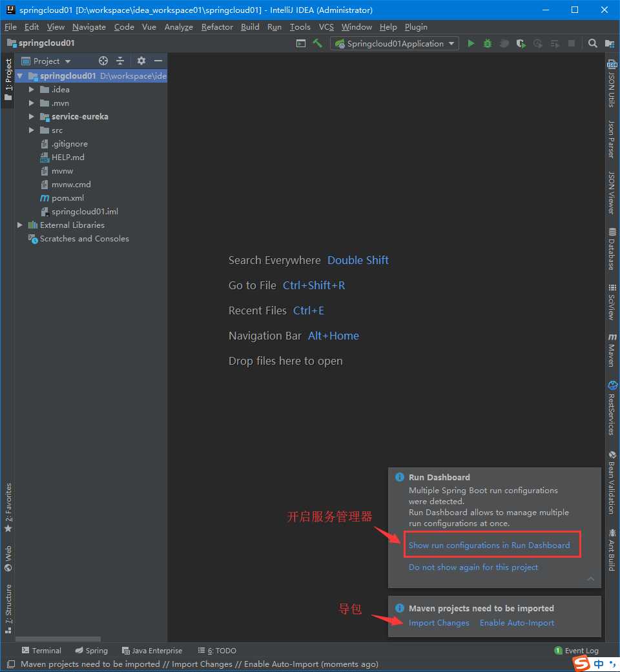Collapse all in the Project panel
The height and width of the screenshot is (672, 620).
[x=120, y=61]
